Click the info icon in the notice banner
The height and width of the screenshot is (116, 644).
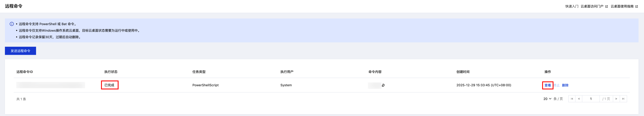(12, 24)
